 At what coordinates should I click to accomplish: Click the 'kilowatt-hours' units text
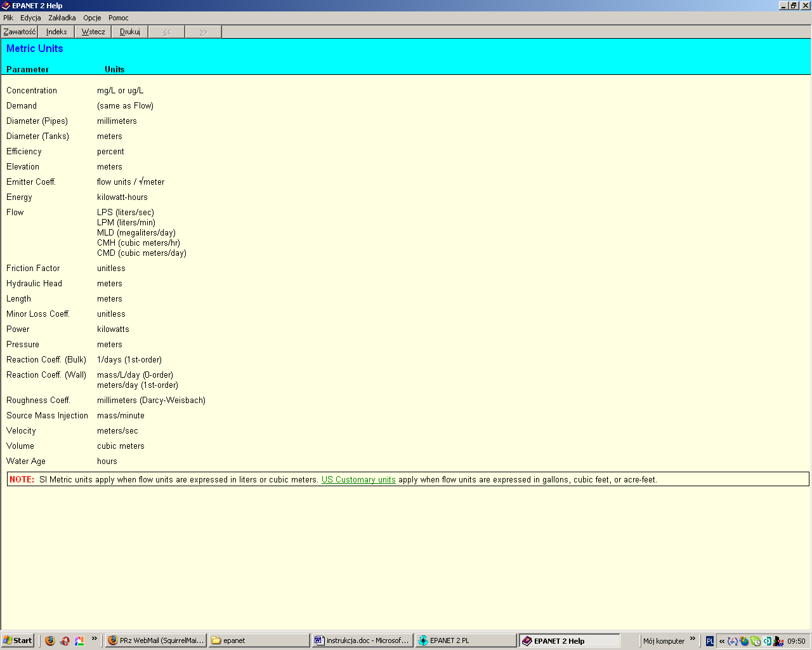(122, 197)
